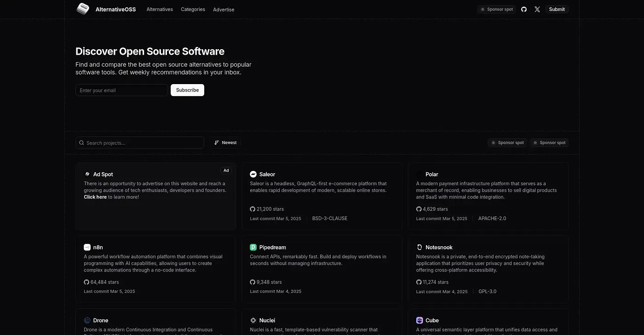The height and width of the screenshot is (335, 644).
Task: Click the Pipedream project logo icon
Action: pyautogui.click(x=253, y=247)
